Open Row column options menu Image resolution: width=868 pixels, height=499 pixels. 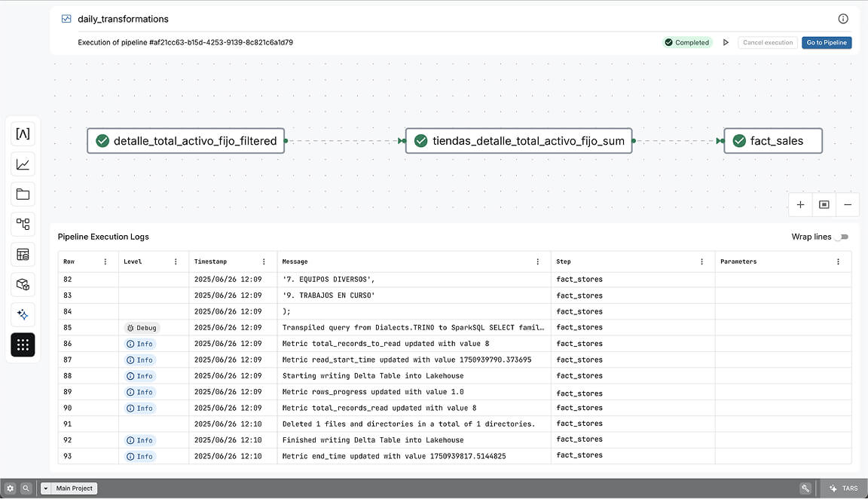[x=105, y=262]
